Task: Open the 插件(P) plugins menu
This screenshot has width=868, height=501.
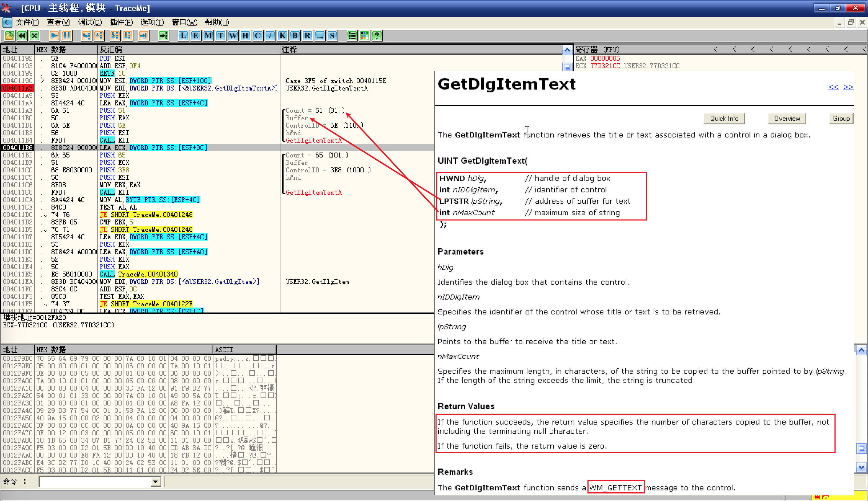Action: 121,22
